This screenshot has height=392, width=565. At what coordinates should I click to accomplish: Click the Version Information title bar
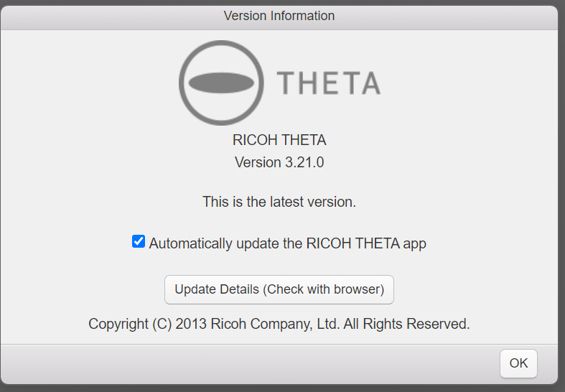point(279,16)
